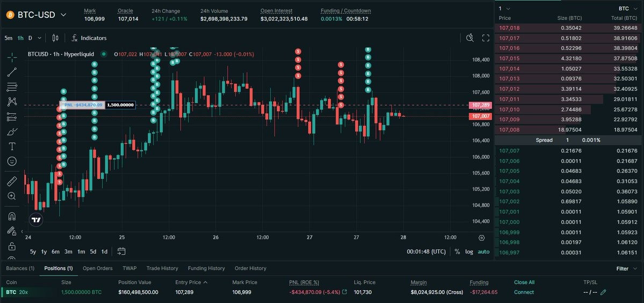The height and width of the screenshot is (303, 644).
Task: Open the go to date range picker
Action: click(x=121, y=251)
